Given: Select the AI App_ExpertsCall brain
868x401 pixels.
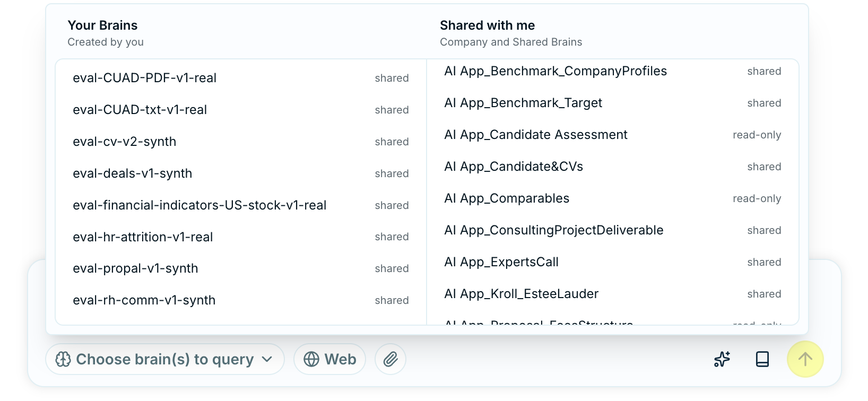Looking at the screenshot, I should coord(613,262).
